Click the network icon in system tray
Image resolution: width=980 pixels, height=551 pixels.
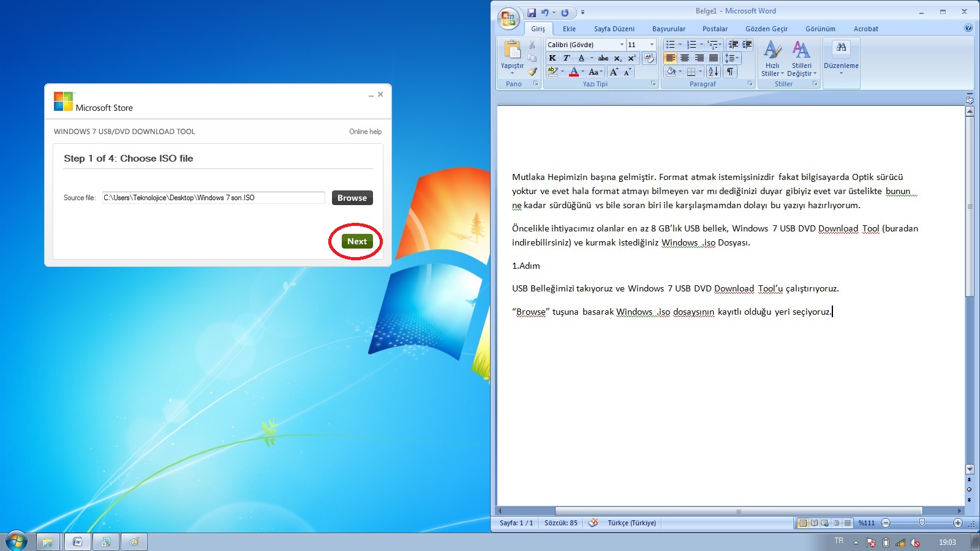tap(900, 542)
